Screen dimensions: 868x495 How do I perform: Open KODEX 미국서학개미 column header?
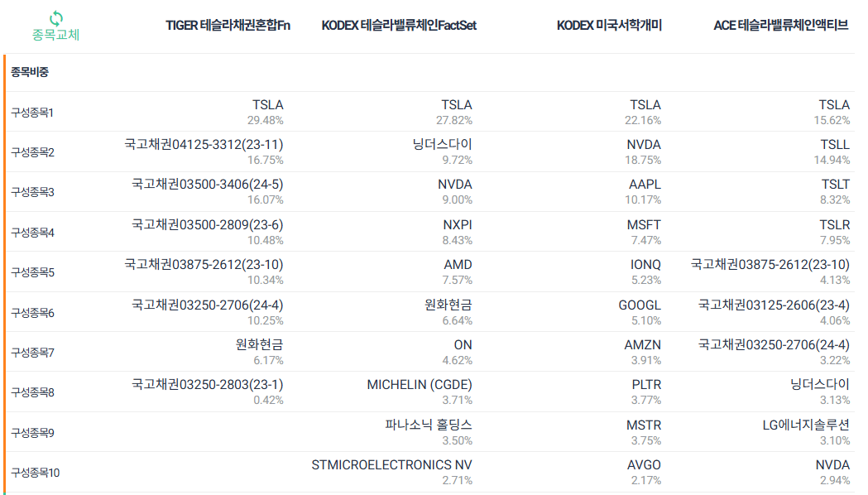tap(609, 26)
